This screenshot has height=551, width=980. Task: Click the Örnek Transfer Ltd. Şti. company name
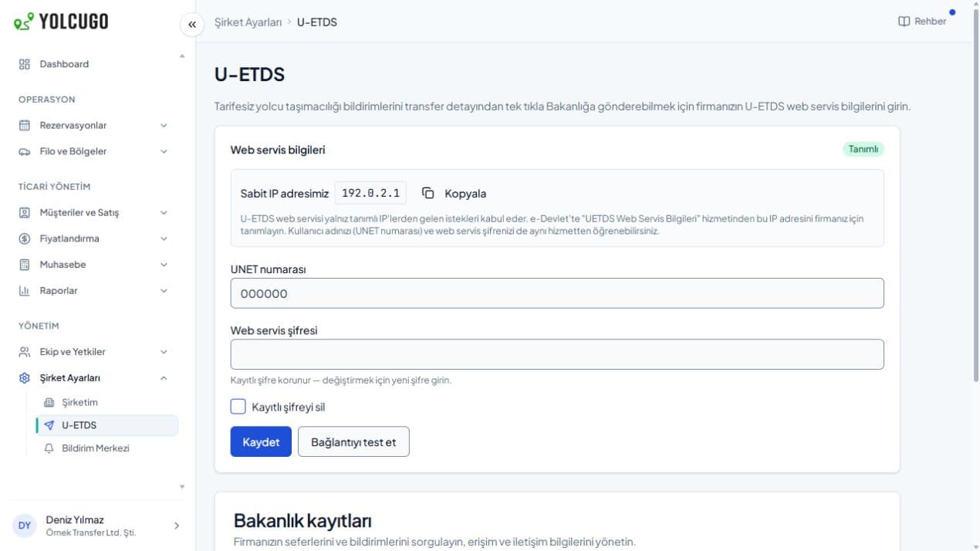91,532
